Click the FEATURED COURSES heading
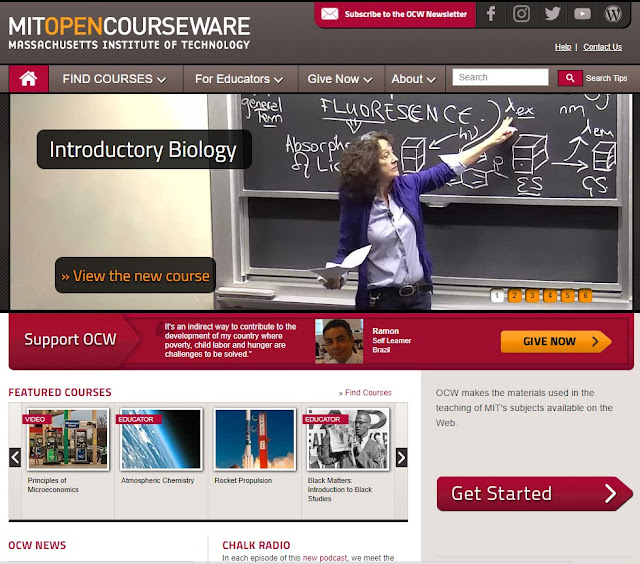Image resolution: width=640 pixels, height=564 pixels. (60, 392)
